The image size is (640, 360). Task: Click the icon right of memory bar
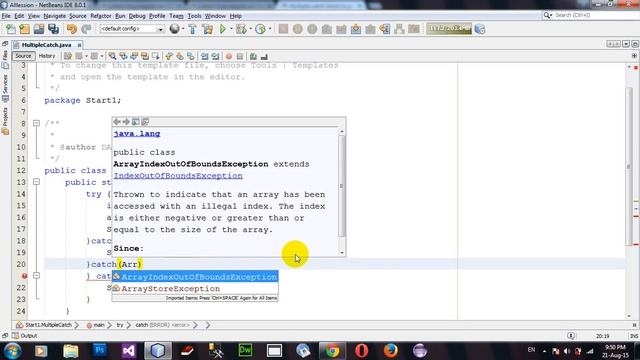(480, 29)
